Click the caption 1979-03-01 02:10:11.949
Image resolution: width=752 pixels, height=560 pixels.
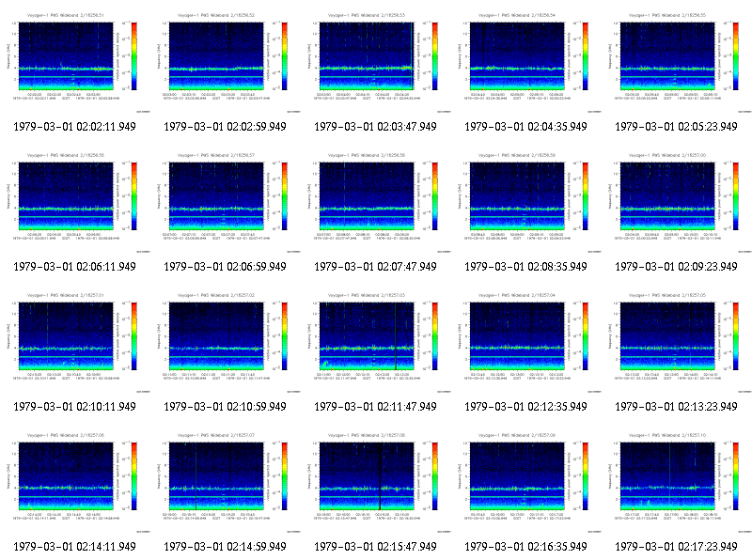click(x=75, y=407)
